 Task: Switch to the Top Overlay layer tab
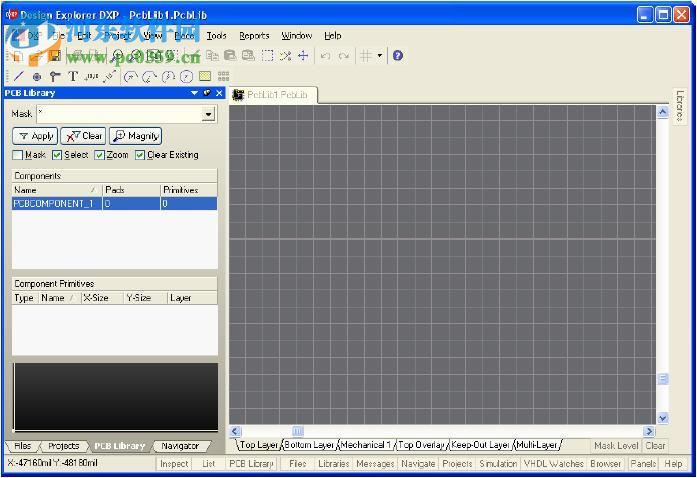(421, 445)
